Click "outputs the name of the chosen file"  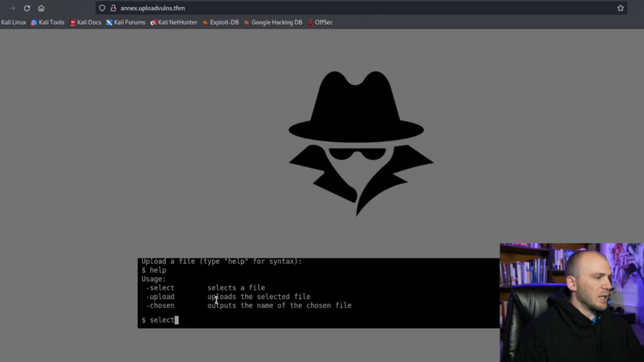tap(279, 305)
